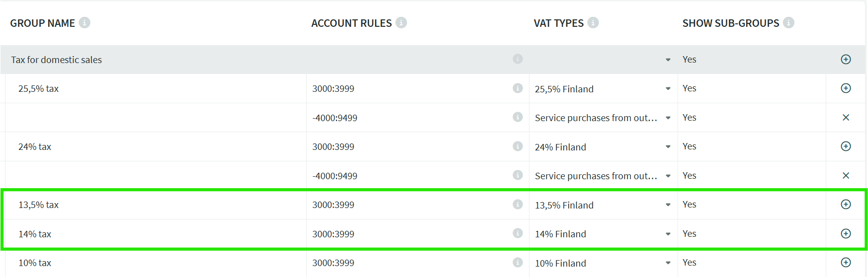Click info icon beside SHOW SUB-GROUPS header
Viewport: 868px width, 277px height.
[788, 23]
